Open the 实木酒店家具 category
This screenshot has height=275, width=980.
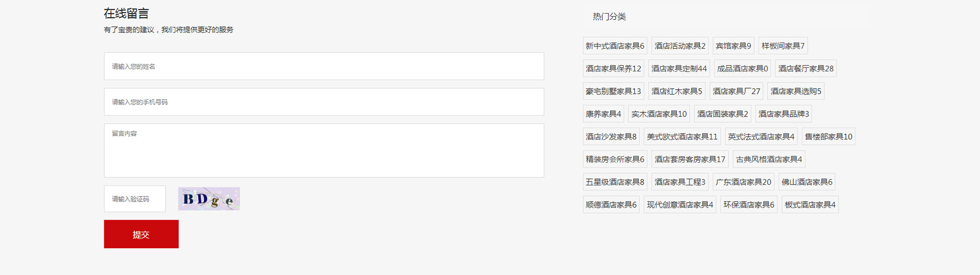[x=659, y=114]
